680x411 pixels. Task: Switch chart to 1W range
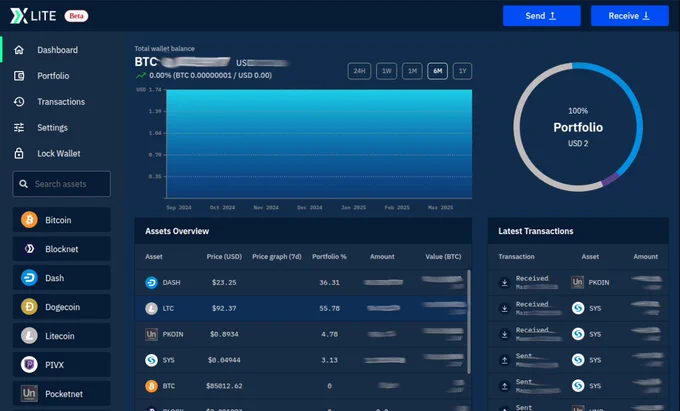pos(386,71)
